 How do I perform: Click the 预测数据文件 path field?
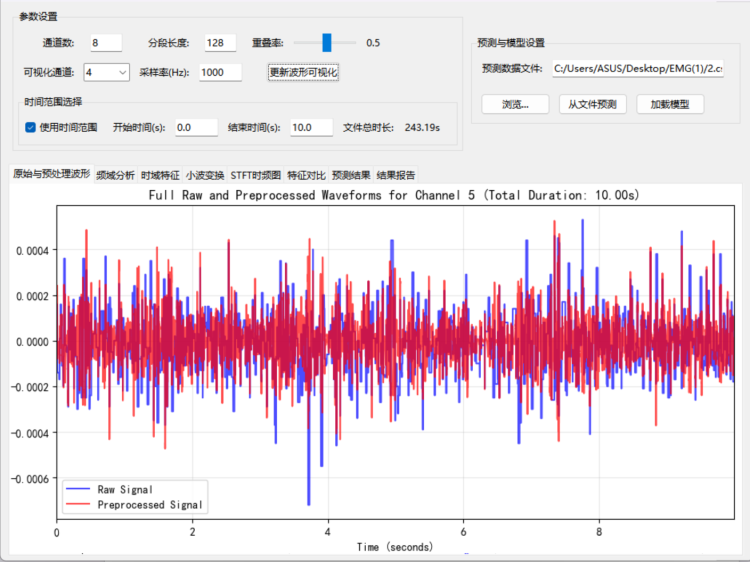pos(638,69)
